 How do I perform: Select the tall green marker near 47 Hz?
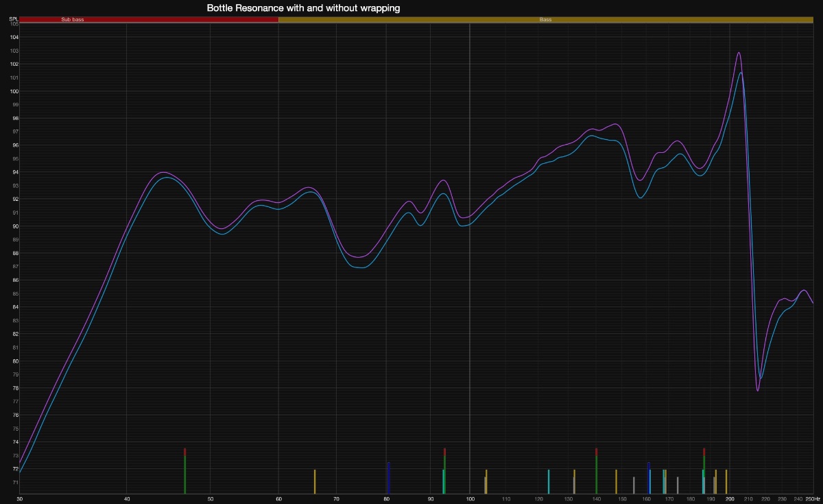185,473
